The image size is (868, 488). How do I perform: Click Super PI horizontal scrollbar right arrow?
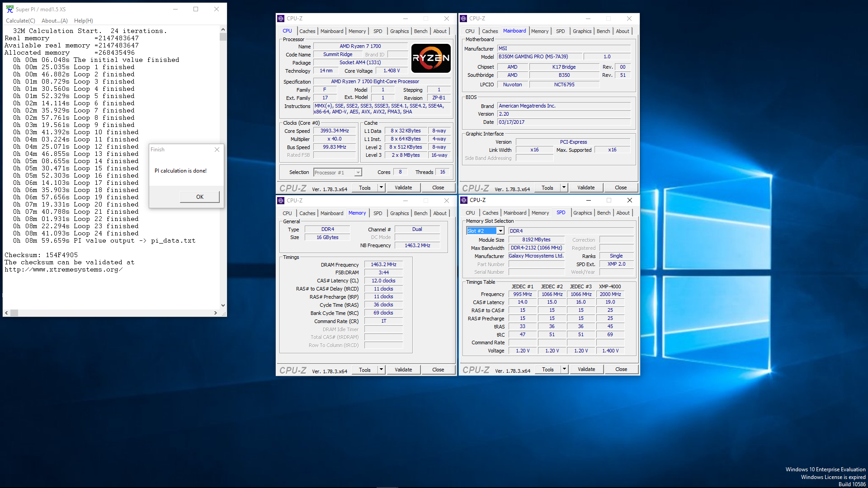pyautogui.click(x=216, y=313)
